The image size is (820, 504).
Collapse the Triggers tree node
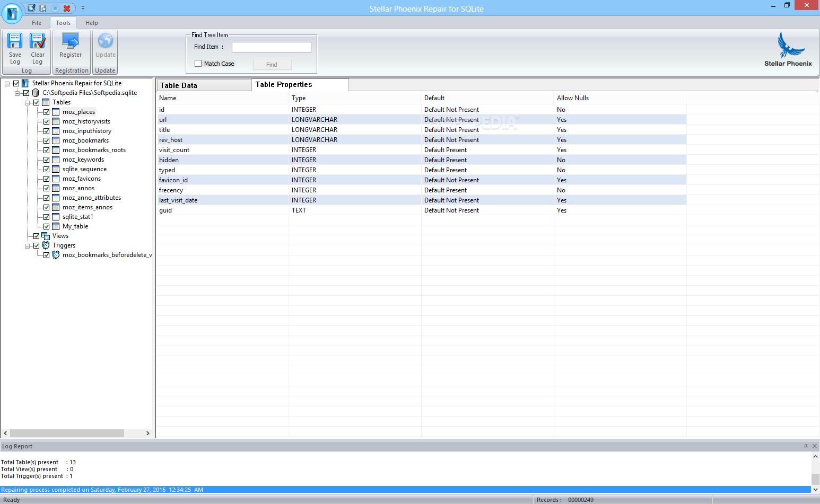(x=27, y=246)
